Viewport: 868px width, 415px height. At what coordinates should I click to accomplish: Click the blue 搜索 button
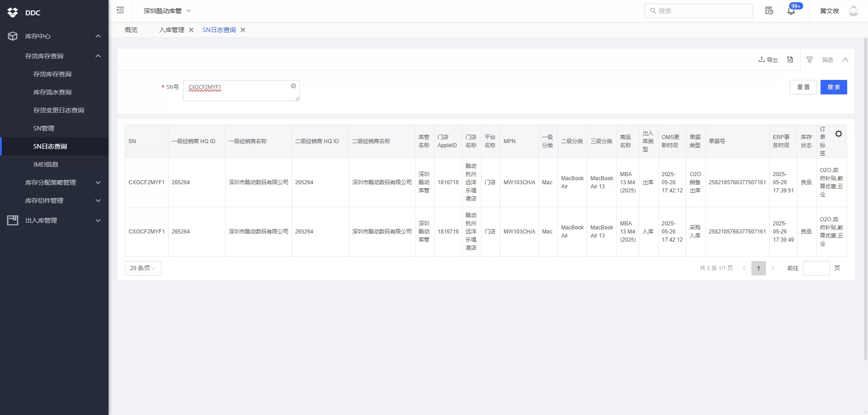(x=833, y=87)
